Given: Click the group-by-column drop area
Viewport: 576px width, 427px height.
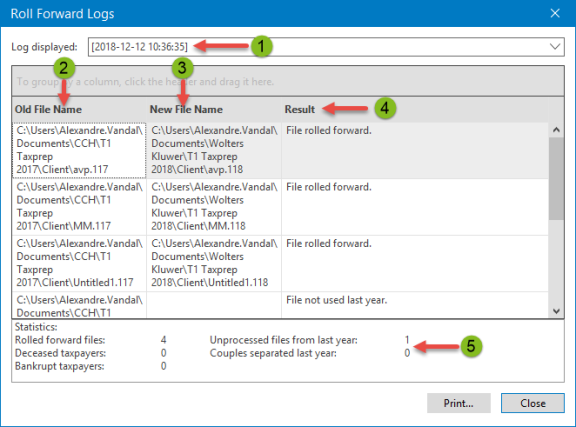Looking at the screenshot, I should click(x=288, y=82).
